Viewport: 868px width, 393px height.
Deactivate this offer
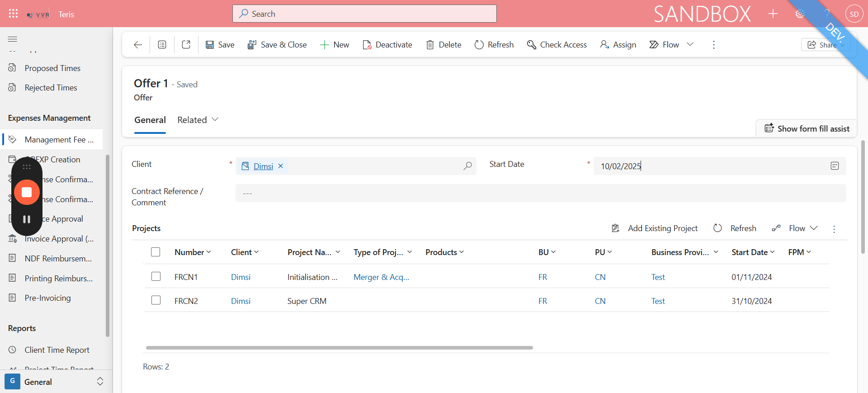coord(387,45)
